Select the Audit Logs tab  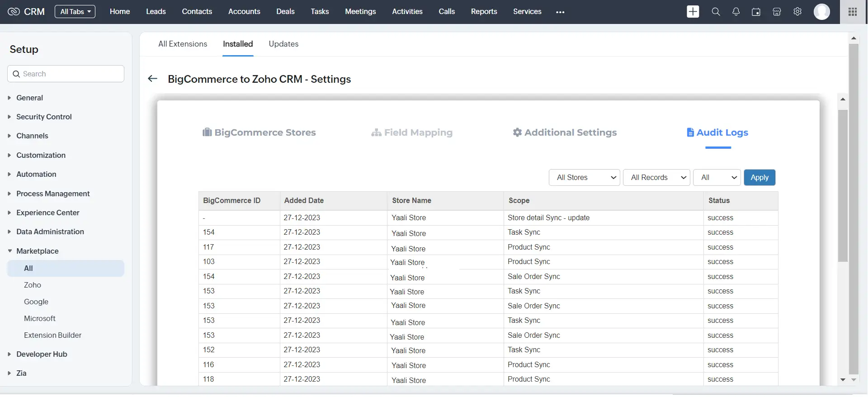point(717,132)
